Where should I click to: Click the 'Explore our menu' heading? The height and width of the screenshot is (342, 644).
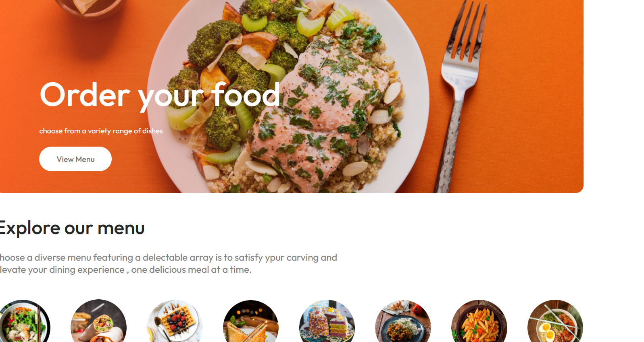pos(72,228)
